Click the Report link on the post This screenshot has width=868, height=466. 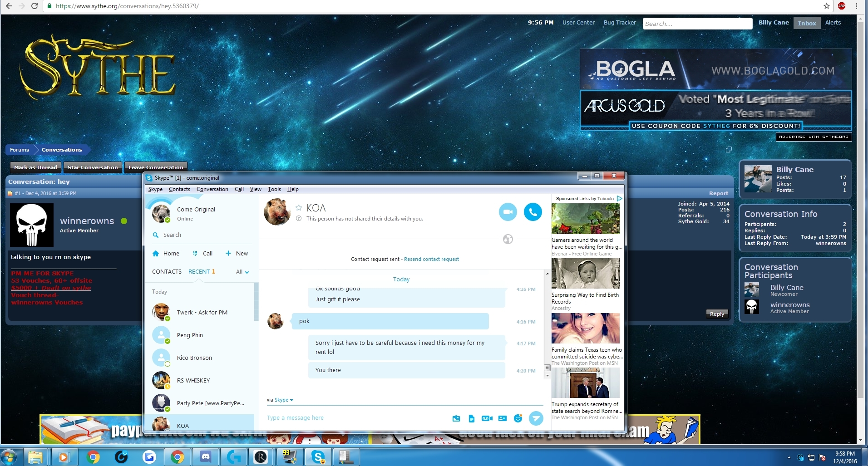[718, 193]
